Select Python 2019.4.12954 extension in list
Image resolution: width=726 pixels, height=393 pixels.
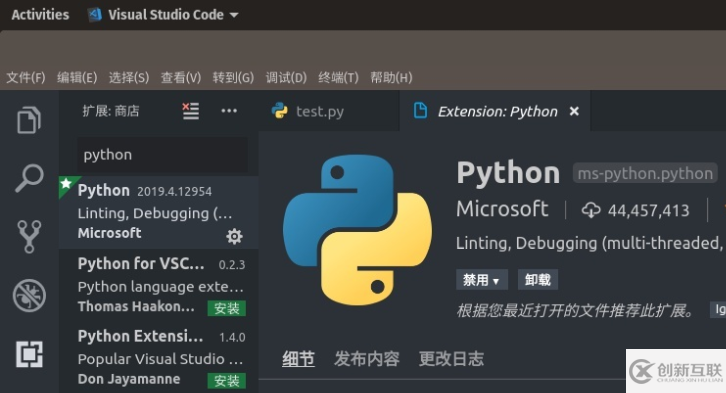pos(159,212)
